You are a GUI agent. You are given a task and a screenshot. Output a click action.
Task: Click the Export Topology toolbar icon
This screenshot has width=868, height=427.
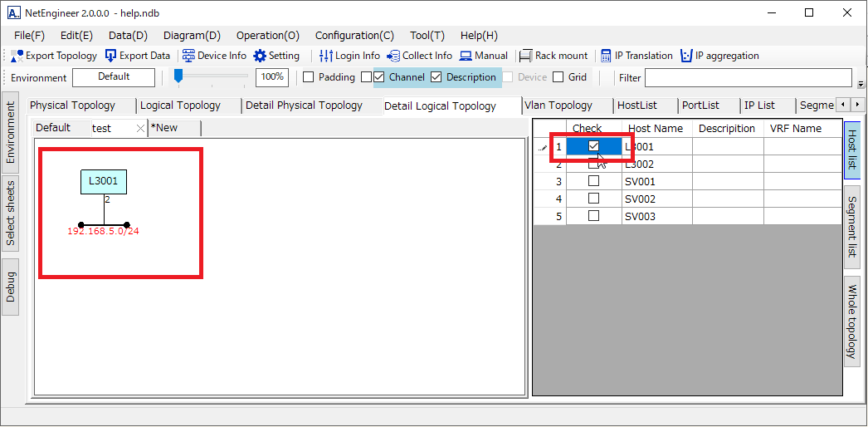(17, 56)
